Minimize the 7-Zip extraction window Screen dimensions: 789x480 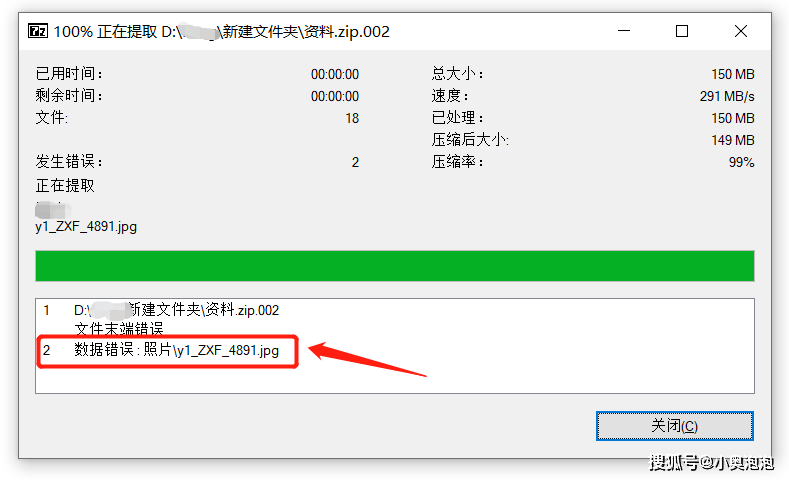(x=624, y=31)
